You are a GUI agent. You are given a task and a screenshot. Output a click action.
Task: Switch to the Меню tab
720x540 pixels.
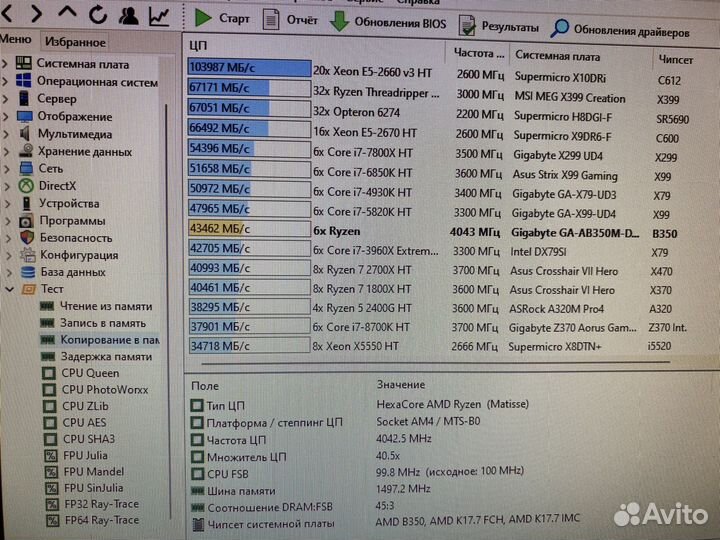pyautogui.click(x=16, y=39)
